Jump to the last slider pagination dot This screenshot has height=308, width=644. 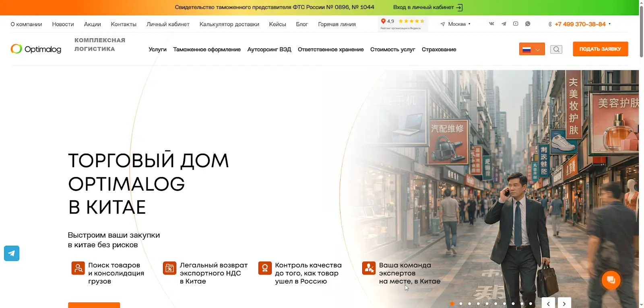coord(530,304)
